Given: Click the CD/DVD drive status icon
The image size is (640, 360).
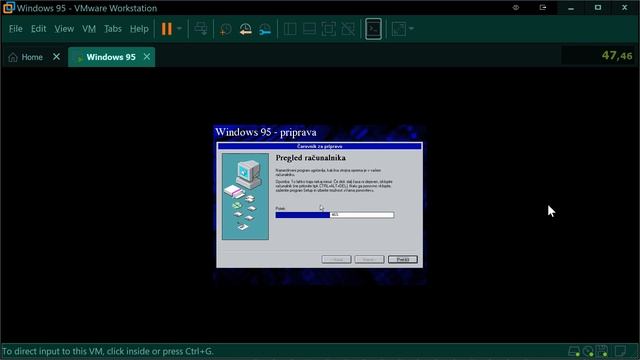Looking at the screenshot, I should [588, 351].
